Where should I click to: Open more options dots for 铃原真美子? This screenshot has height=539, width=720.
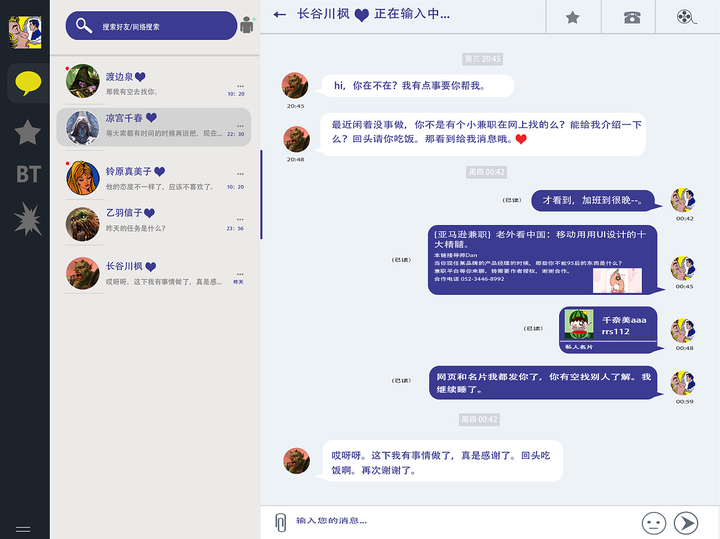[240, 174]
